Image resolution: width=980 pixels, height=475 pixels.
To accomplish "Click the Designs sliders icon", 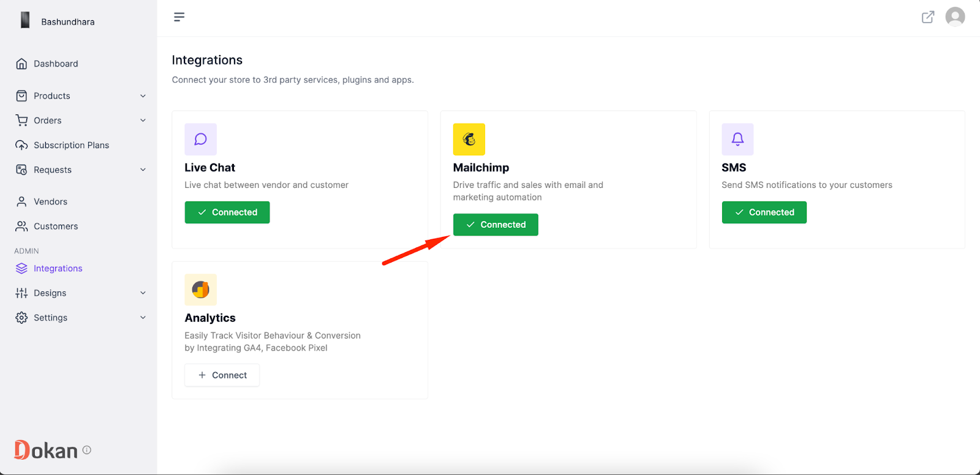I will pyautogui.click(x=21, y=293).
